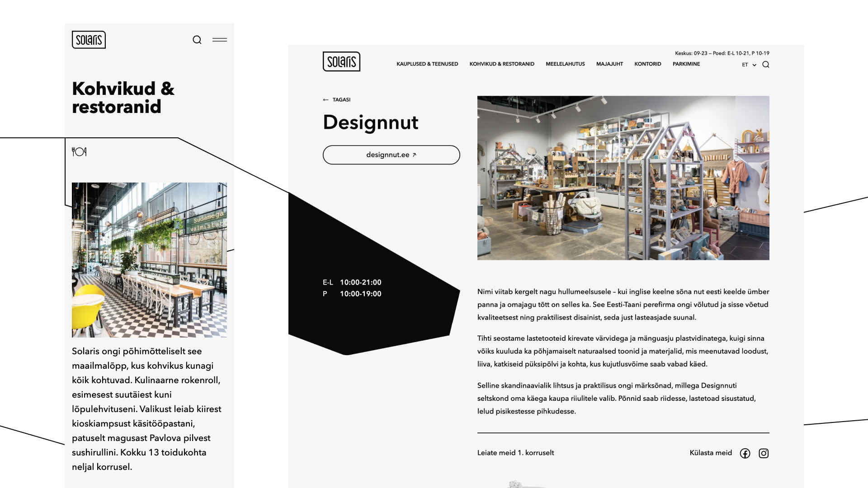Open the mobile hamburger menu
The height and width of the screenshot is (488, 868).
[x=220, y=40]
